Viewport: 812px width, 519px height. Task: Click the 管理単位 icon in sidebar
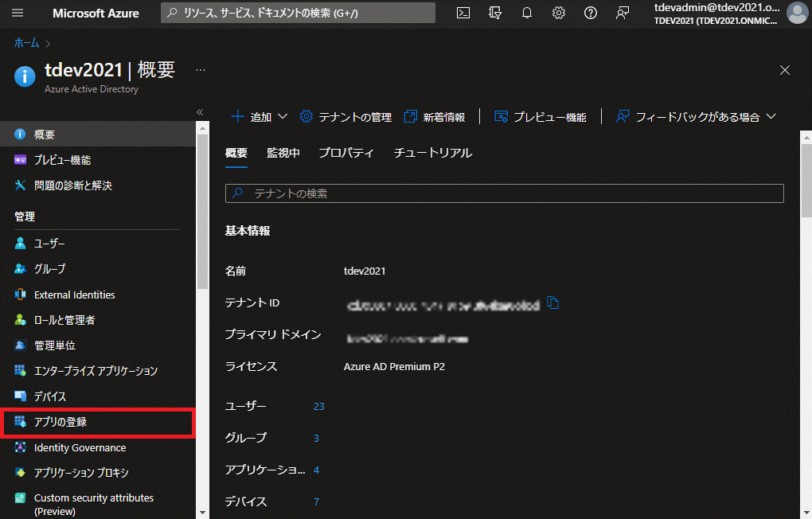pyautogui.click(x=20, y=345)
